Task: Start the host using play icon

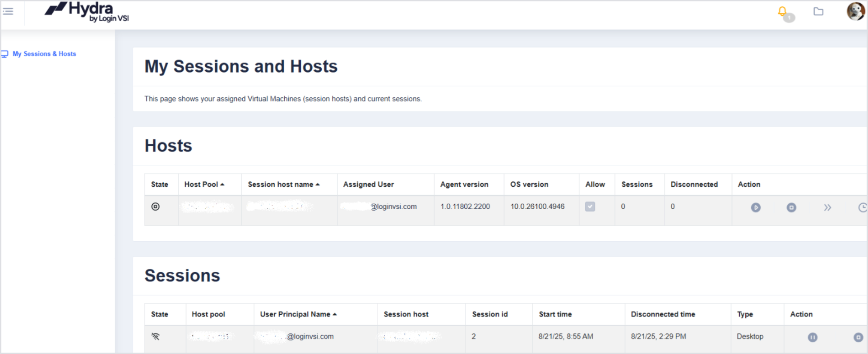Action: tap(756, 207)
